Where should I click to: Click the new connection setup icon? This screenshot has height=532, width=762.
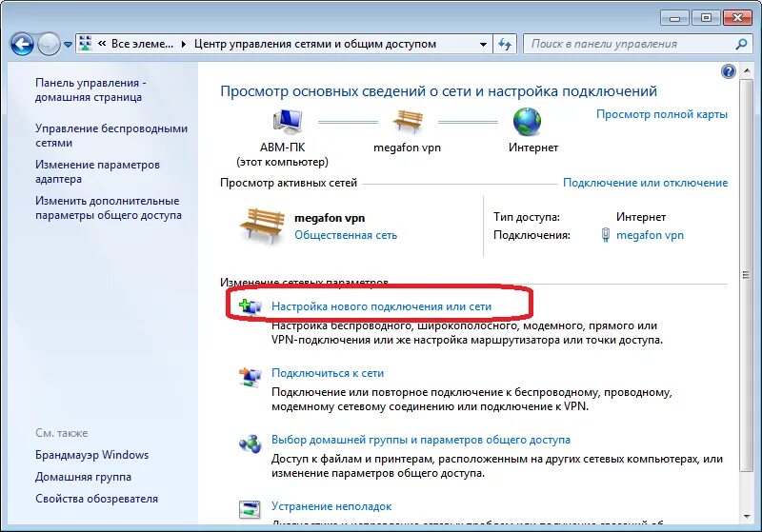click(251, 307)
